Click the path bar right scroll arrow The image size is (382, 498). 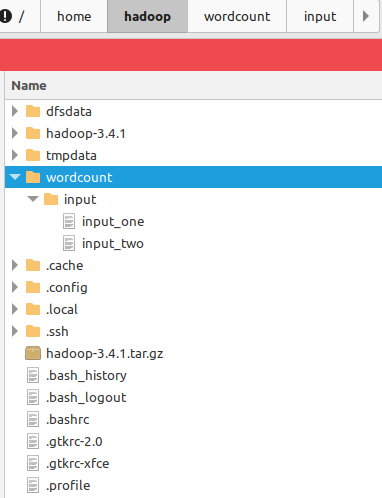[x=366, y=16]
